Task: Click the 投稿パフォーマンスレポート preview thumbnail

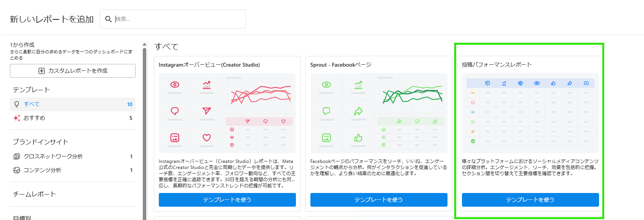Action: point(530,113)
